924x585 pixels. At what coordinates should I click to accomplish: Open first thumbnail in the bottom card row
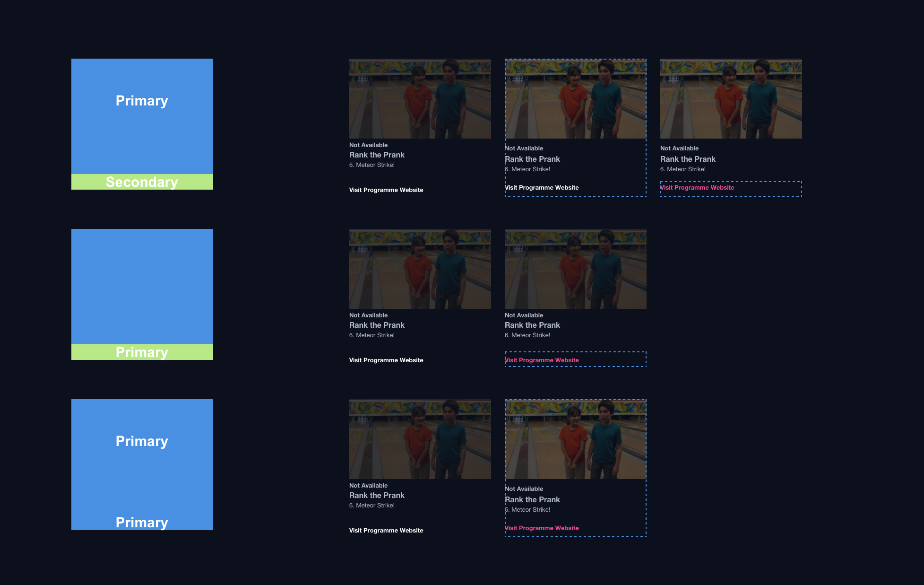pyautogui.click(x=420, y=439)
